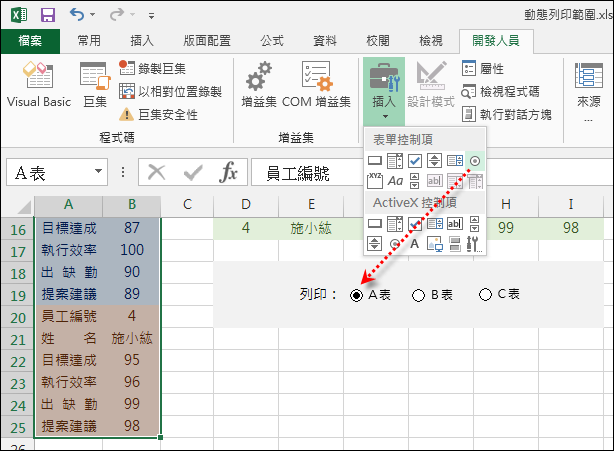Click the Redo arrow icon
The image size is (614, 451).
[117, 15]
